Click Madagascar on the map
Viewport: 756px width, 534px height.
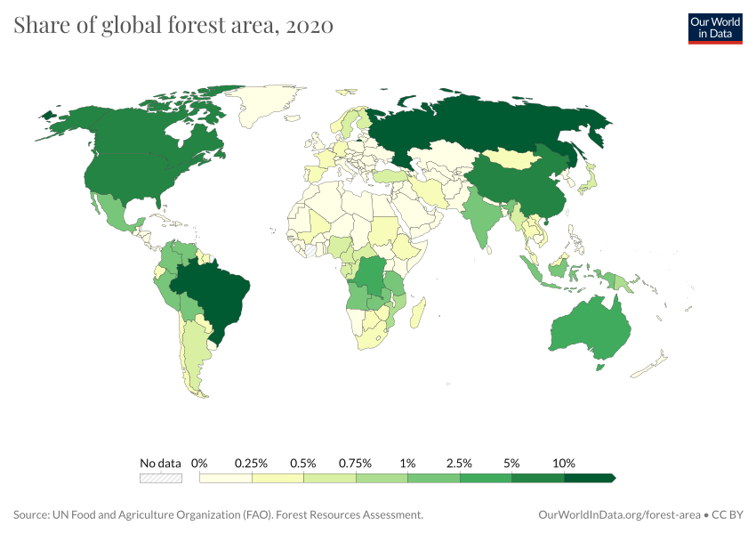419,312
